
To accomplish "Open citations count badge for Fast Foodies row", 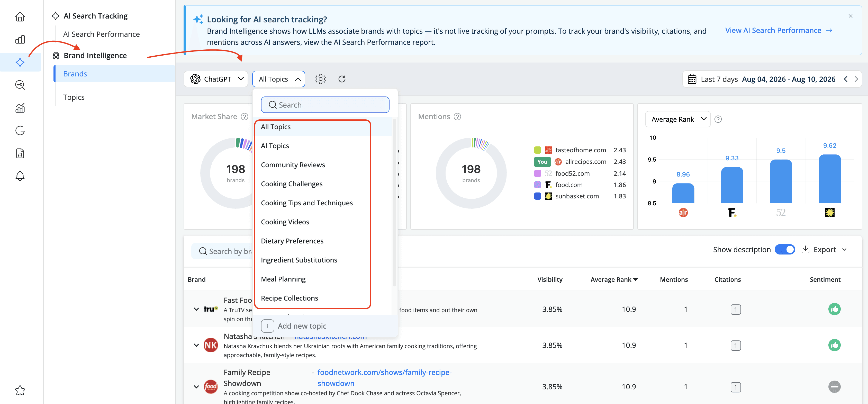I will point(736,309).
